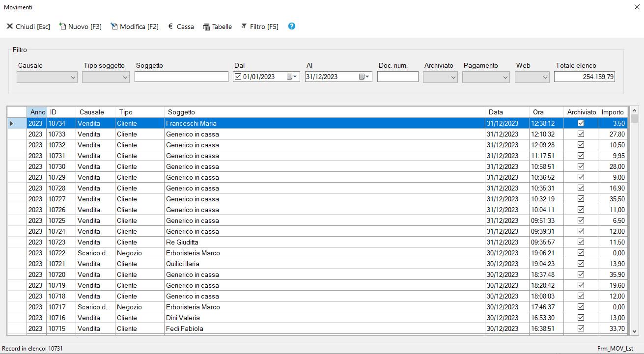This screenshot has width=644, height=354.
Task: Open the Archiviato filter dropdown
Action: click(x=440, y=77)
